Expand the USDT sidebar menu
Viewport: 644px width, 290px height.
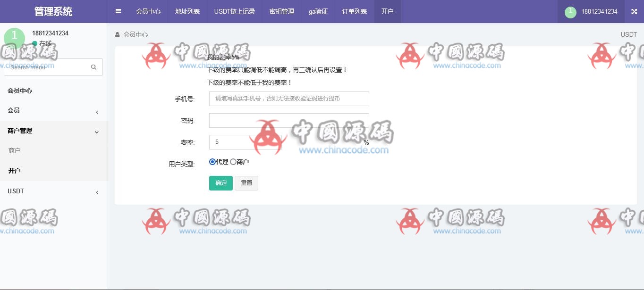click(54, 191)
